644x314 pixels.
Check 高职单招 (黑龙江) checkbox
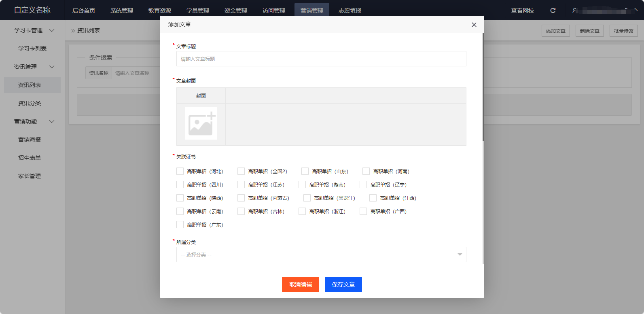click(307, 198)
